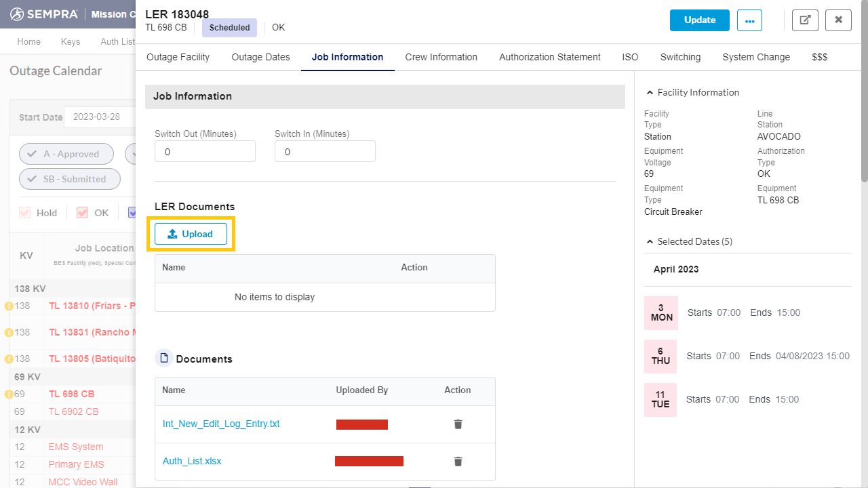Click the Documents page icon
Image resolution: width=868 pixels, height=488 pixels.
pyautogui.click(x=163, y=359)
